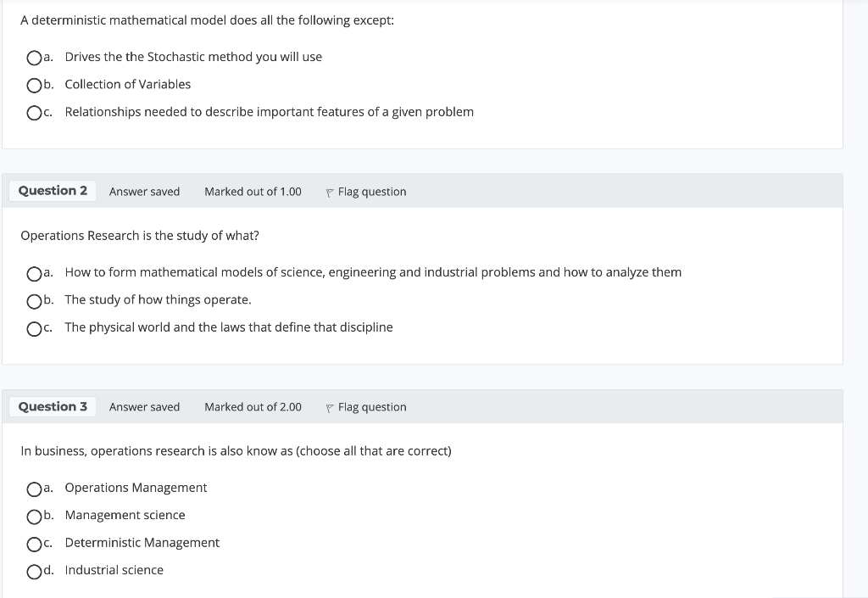Choose 'The physical world and the laws' option
The width and height of the screenshot is (868, 598).
34,328
